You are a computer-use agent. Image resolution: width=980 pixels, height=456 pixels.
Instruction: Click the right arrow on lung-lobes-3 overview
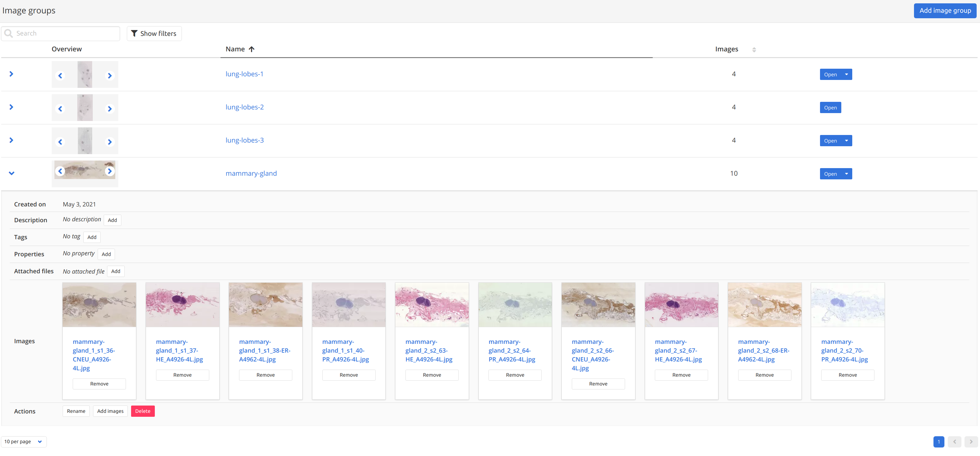[110, 141]
